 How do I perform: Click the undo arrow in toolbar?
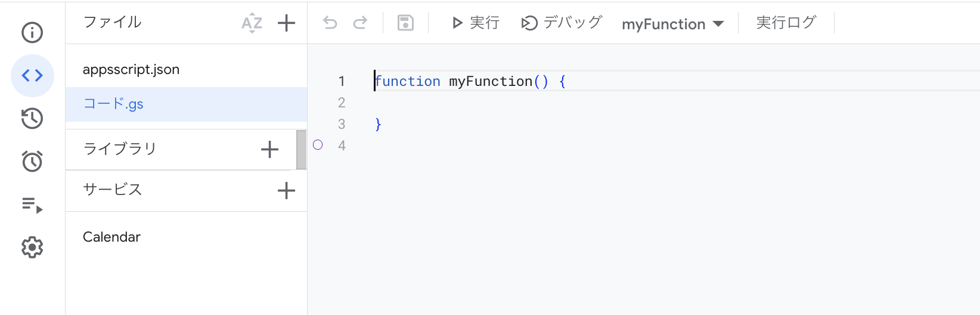pos(330,23)
